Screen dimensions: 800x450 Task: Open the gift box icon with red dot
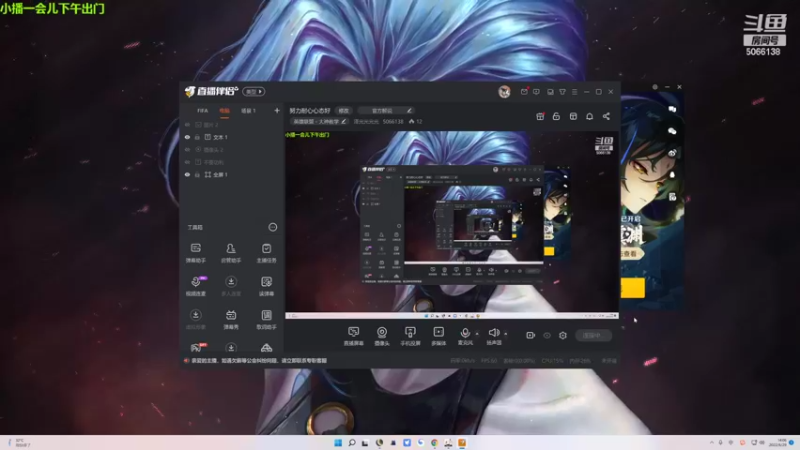[540, 116]
